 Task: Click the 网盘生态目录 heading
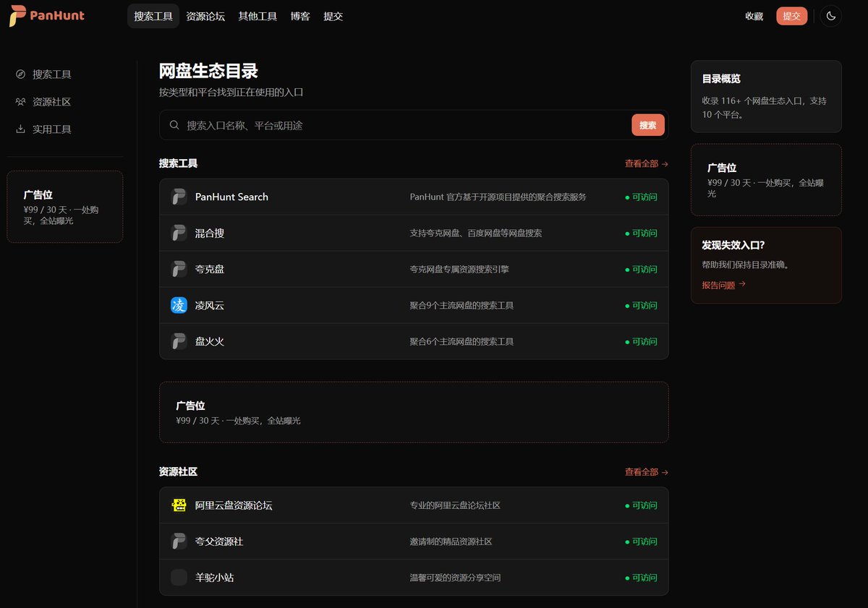[x=208, y=71]
